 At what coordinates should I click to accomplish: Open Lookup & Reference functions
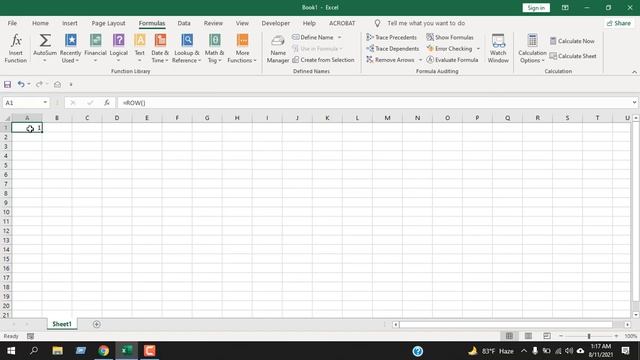tap(187, 48)
